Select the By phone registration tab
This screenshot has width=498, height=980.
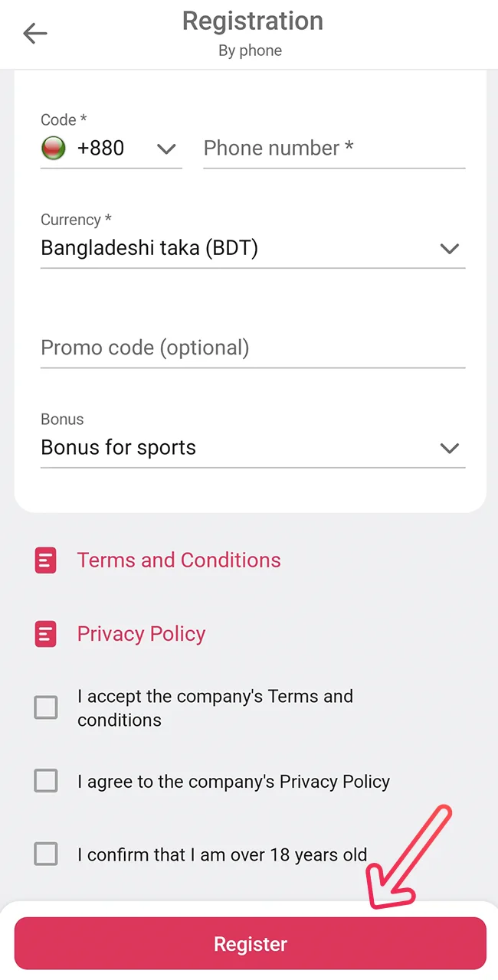(250, 51)
